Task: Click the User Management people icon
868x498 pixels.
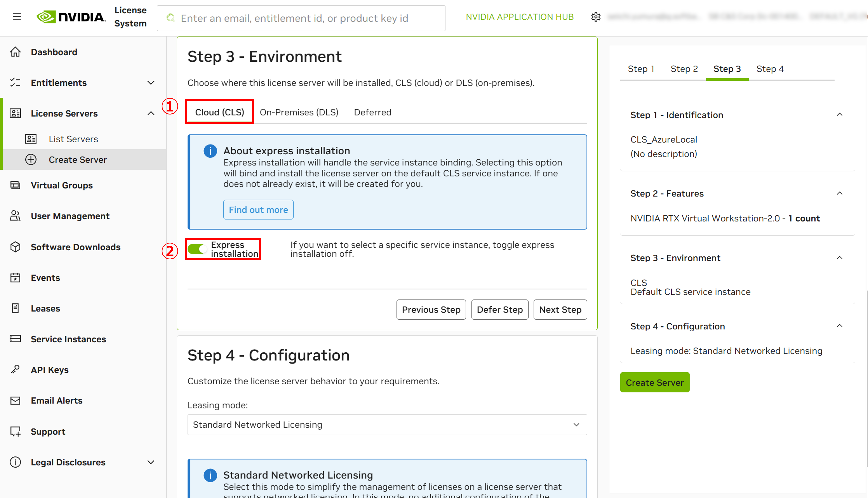Action: pyautogui.click(x=15, y=216)
